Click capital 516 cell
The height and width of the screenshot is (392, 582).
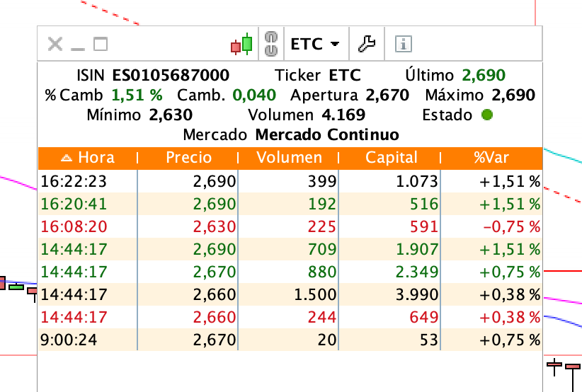pyautogui.click(x=424, y=204)
